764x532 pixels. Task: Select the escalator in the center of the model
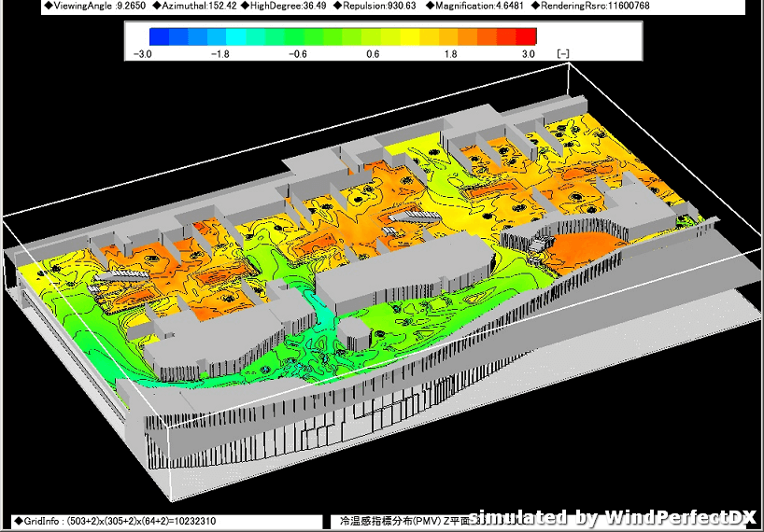point(414,217)
